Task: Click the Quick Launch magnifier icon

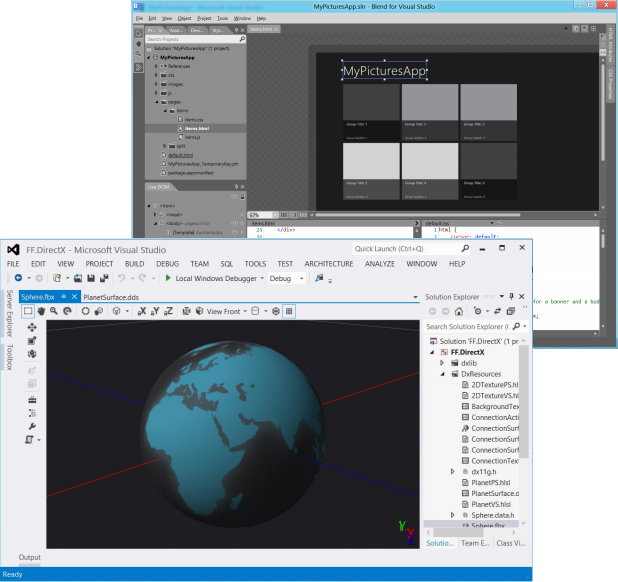Action: [x=465, y=249]
